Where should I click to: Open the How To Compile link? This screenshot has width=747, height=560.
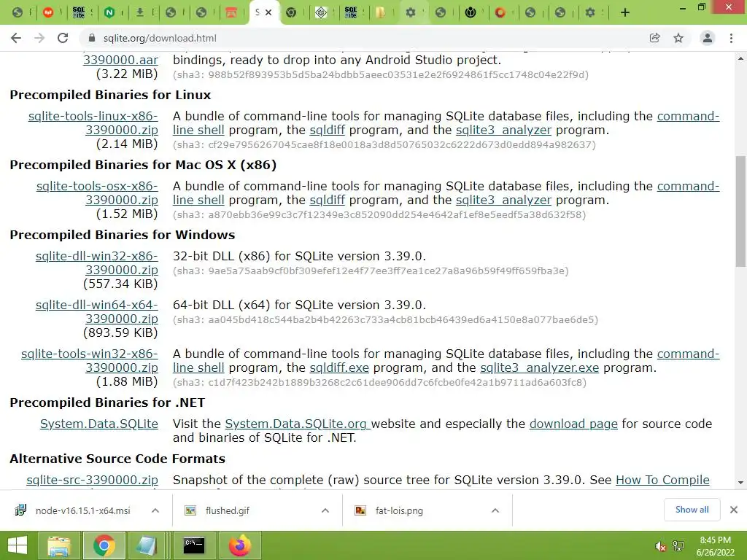(x=662, y=480)
